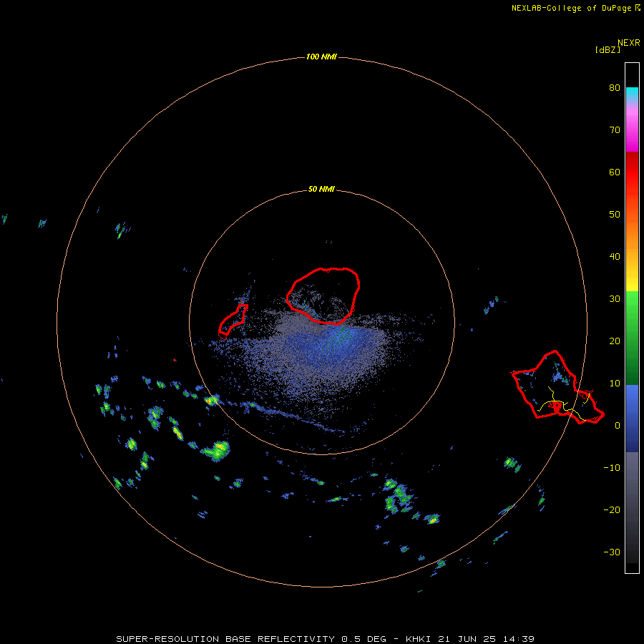Image resolution: width=644 pixels, height=644 pixels.
Task: Click the 50 value on the dBZ scale
Action: [615, 214]
